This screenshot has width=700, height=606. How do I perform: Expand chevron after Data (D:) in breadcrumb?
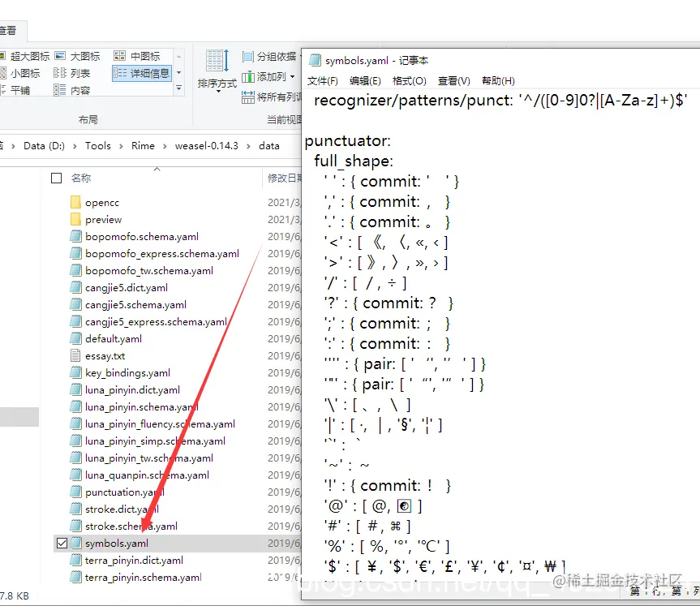point(75,146)
